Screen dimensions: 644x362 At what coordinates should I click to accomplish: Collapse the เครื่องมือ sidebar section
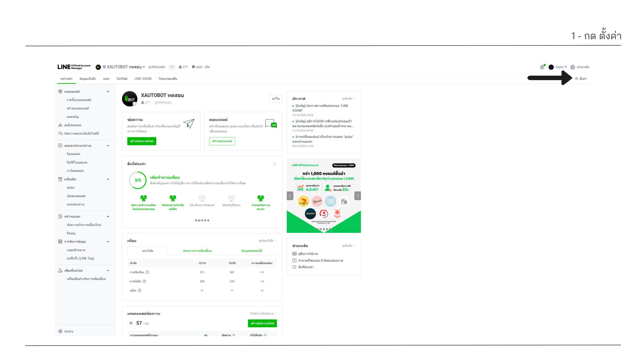[108, 179]
